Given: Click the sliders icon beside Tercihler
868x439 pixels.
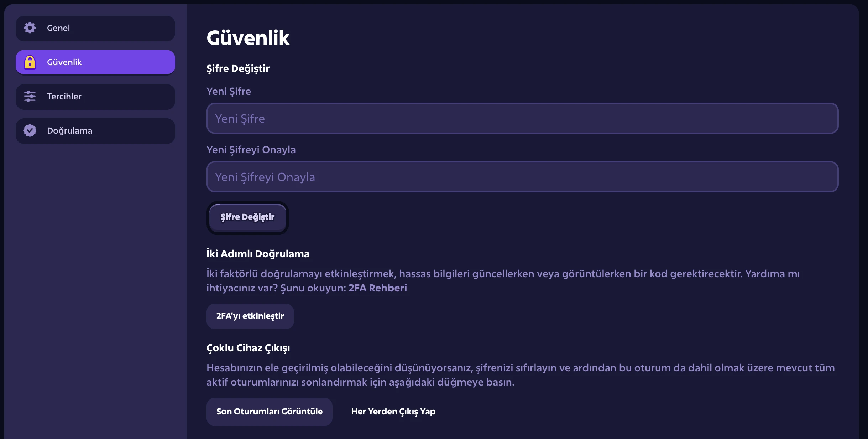Looking at the screenshot, I should point(30,96).
